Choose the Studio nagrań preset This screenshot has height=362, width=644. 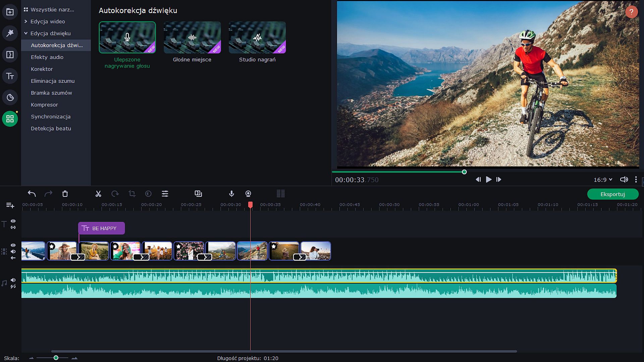click(257, 38)
